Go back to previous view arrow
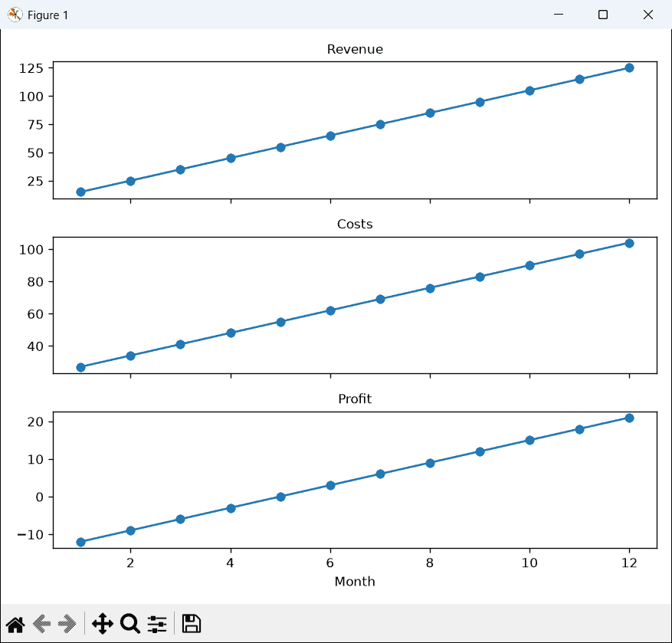 click(42, 624)
